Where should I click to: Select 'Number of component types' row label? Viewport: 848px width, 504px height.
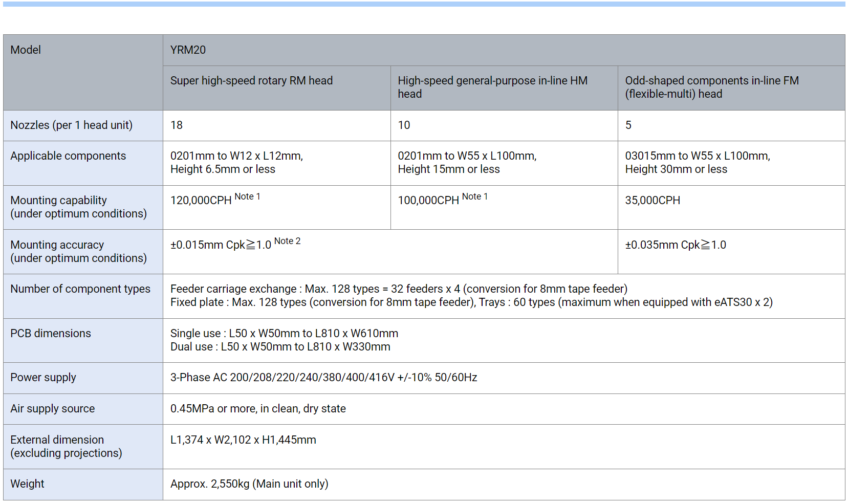point(83,296)
